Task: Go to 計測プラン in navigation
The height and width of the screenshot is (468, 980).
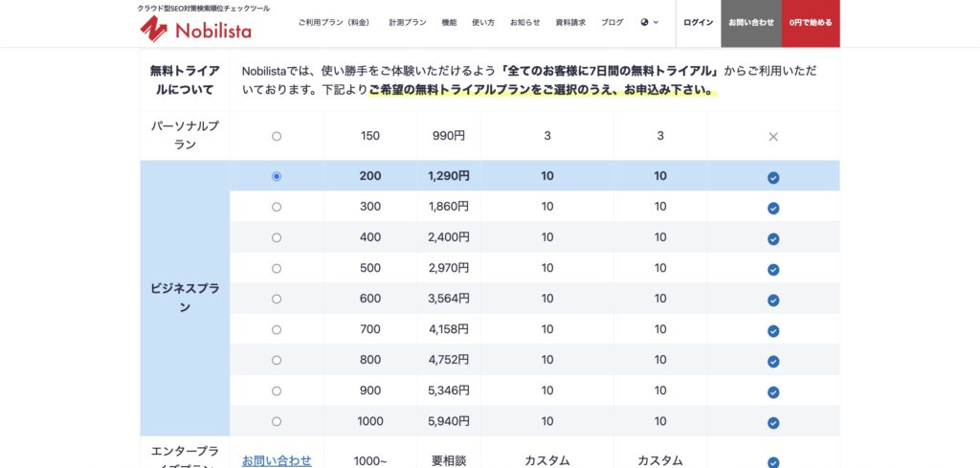Action: (x=408, y=22)
